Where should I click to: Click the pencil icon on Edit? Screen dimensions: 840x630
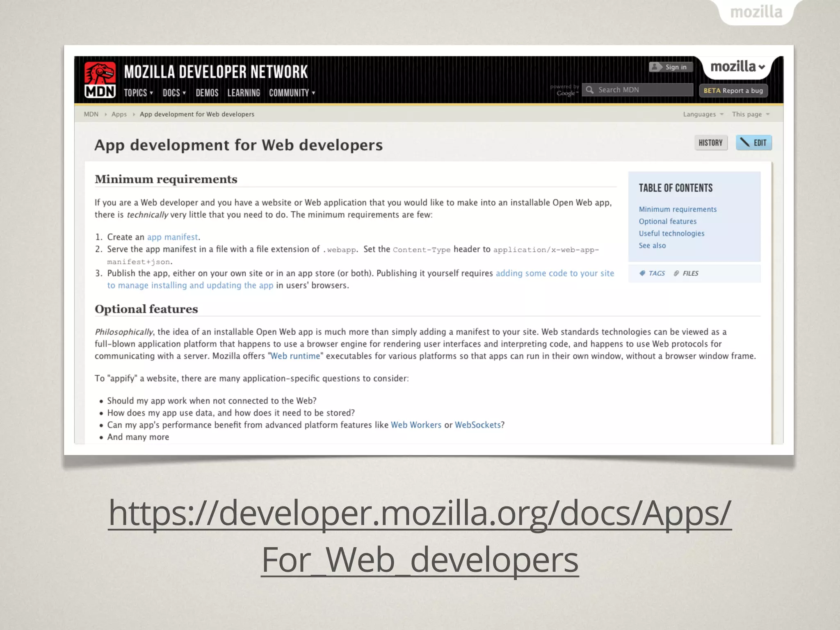(745, 142)
